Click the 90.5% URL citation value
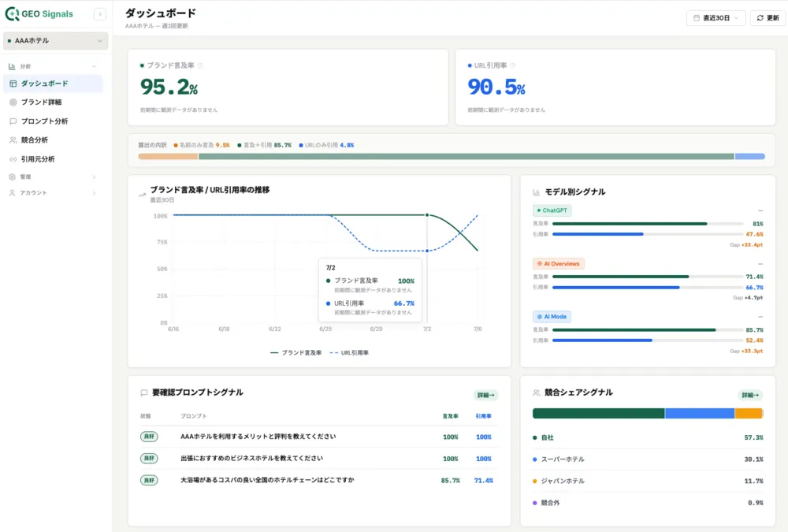 tap(496, 87)
